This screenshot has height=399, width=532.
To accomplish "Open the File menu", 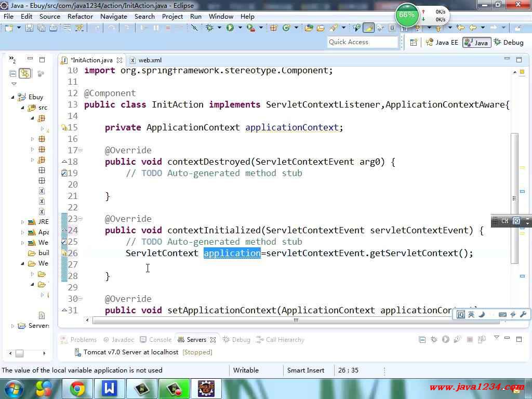I will coord(8,16).
